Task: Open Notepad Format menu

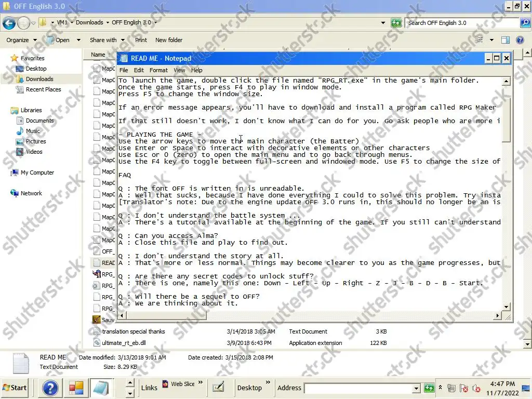Action: pos(158,70)
